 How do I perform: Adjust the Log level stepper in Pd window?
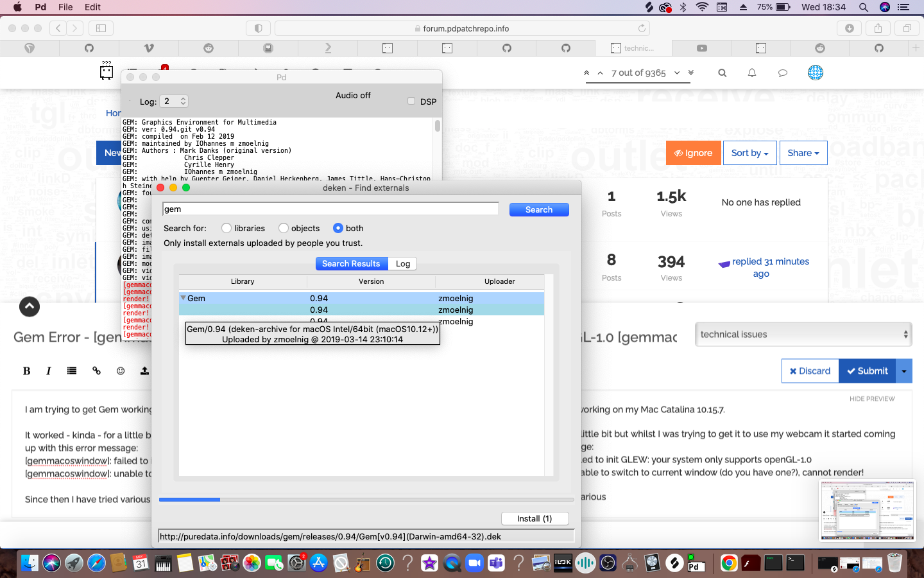click(x=183, y=101)
